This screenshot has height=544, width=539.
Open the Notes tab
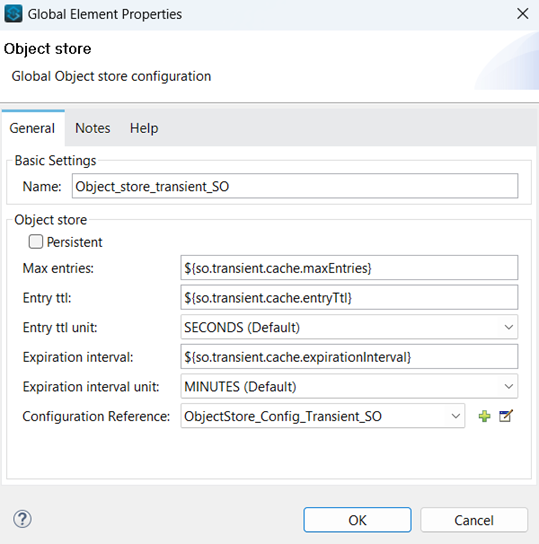pyautogui.click(x=93, y=128)
